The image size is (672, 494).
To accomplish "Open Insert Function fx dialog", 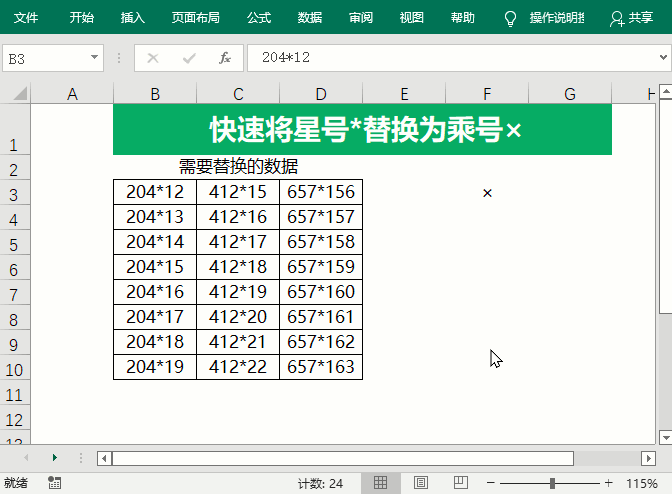I will 225,58.
